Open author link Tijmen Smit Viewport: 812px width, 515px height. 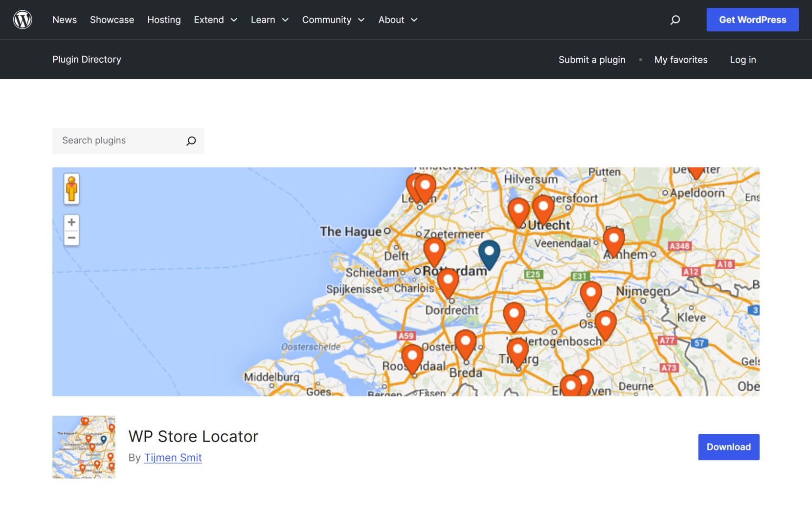173,457
